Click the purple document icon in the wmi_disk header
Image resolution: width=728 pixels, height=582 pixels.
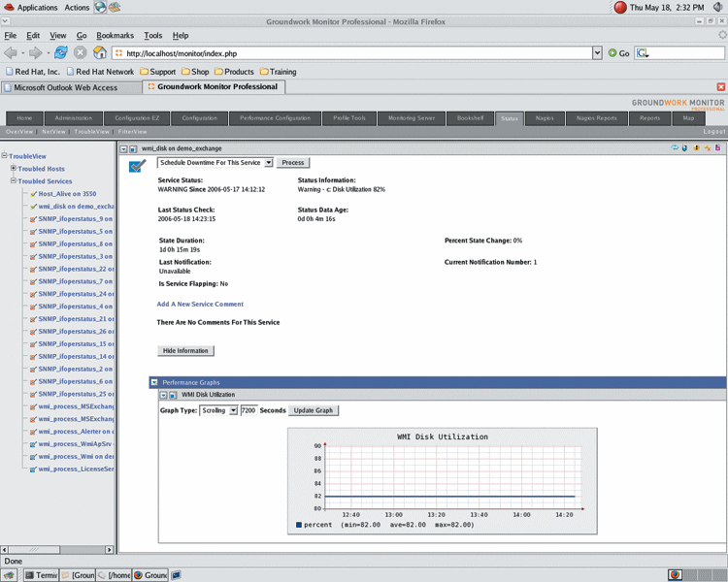pos(717,148)
